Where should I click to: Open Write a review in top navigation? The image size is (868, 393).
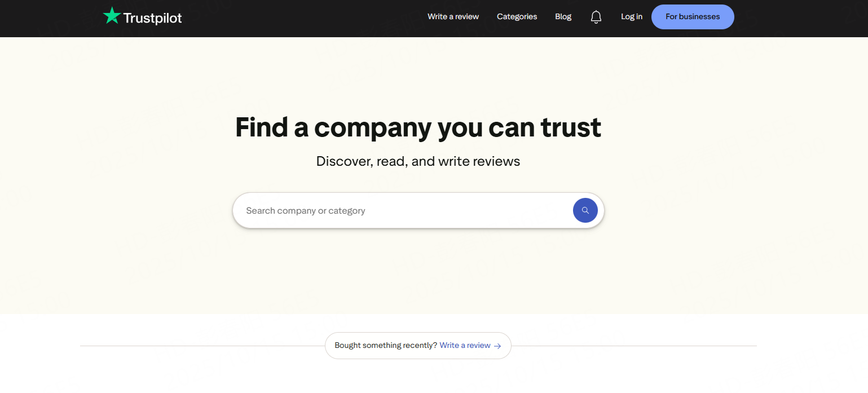453,17
